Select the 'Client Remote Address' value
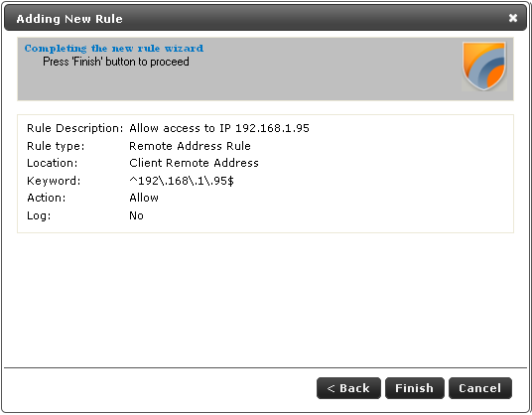 (x=194, y=163)
